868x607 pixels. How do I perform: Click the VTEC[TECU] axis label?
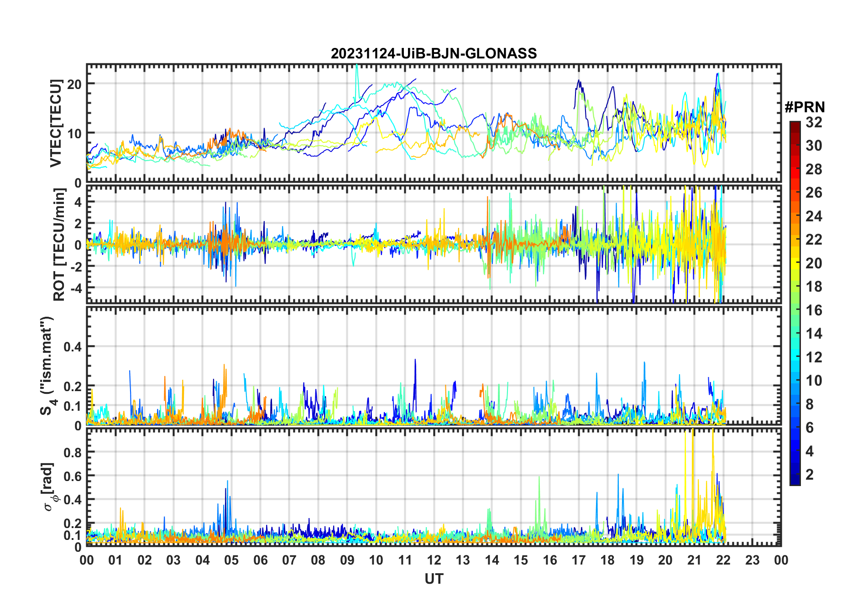[x=56, y=123]
